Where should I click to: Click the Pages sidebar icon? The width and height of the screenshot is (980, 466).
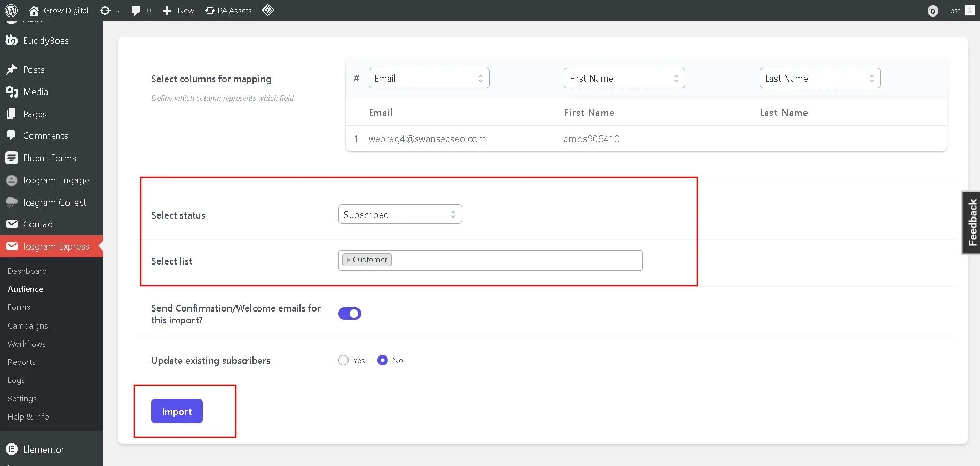[11, 114]
